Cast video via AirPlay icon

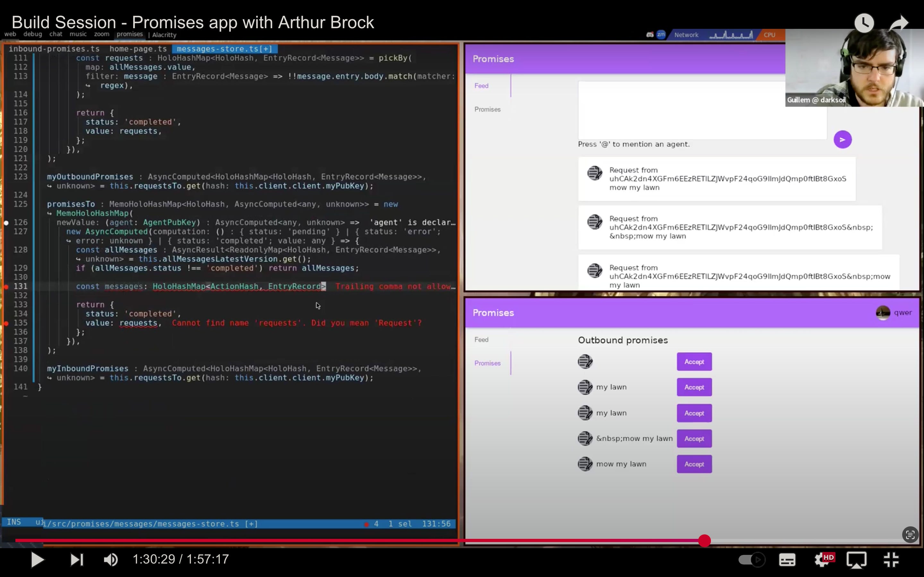click(856, 559)
